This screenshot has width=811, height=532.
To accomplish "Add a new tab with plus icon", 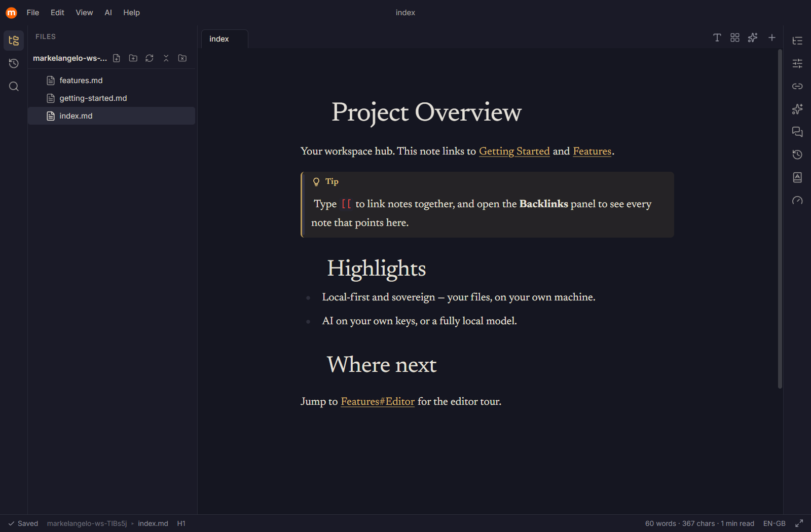I will click(x=772, y=37).
